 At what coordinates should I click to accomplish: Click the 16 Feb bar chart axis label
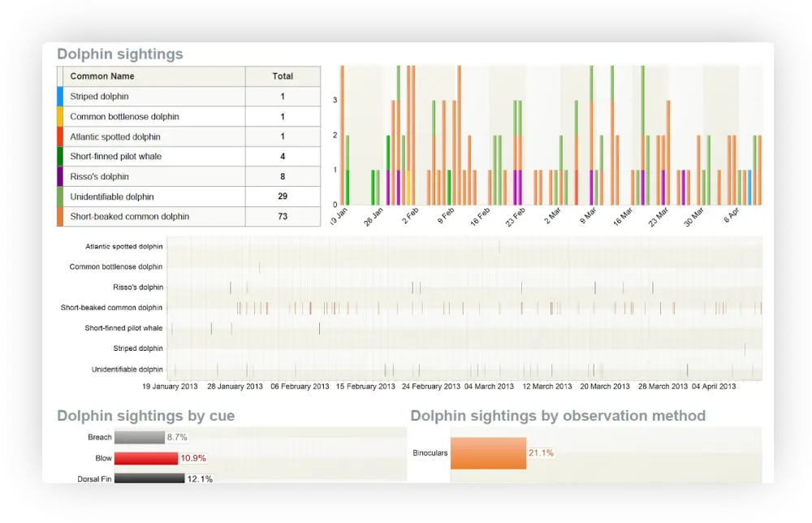point(480,217)
